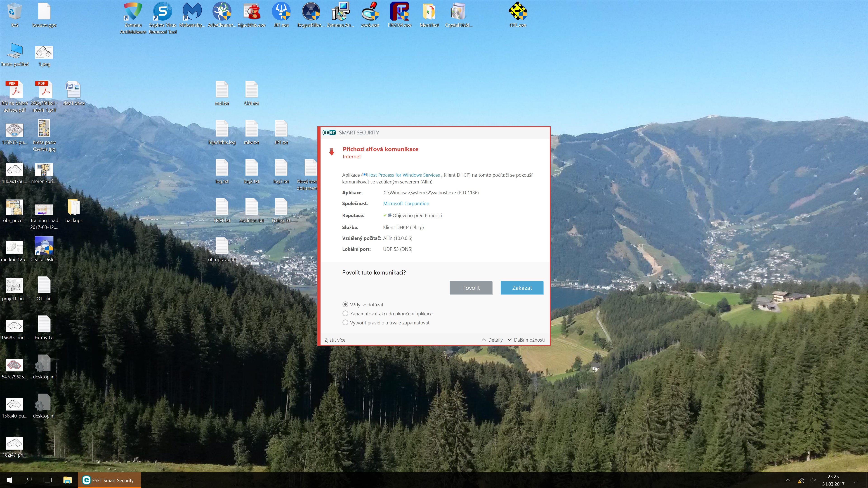
Task: Show hidden system tray icons
Action: [x=788, y=480]
